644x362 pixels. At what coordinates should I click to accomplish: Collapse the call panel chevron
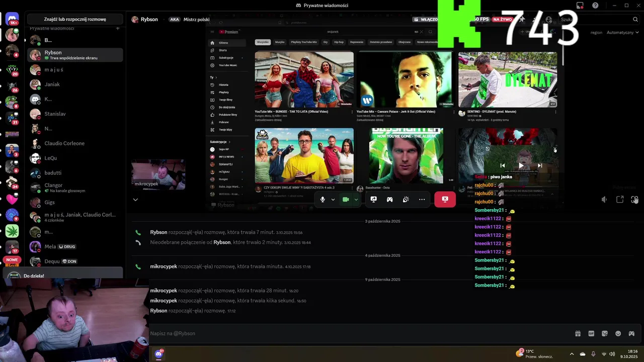[135, 200]
